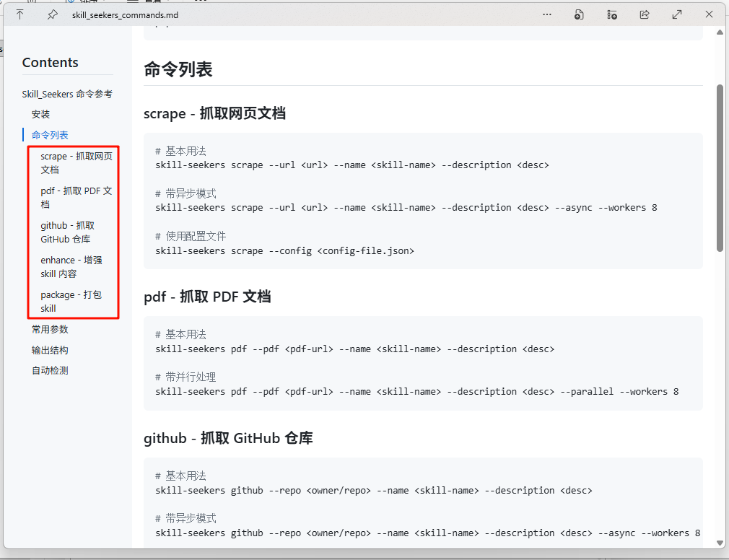This screenshot has width=729, height=560.
Task: Close the skill_seekers_commands.md preview window
Action: click(710, 14)
